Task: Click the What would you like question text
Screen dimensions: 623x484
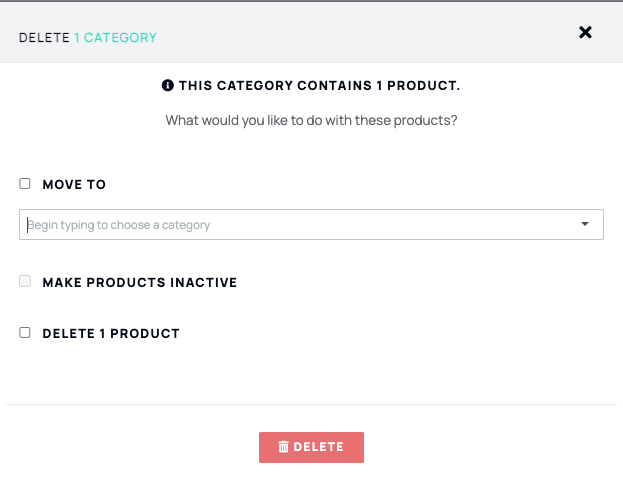Action: [312, 120]
